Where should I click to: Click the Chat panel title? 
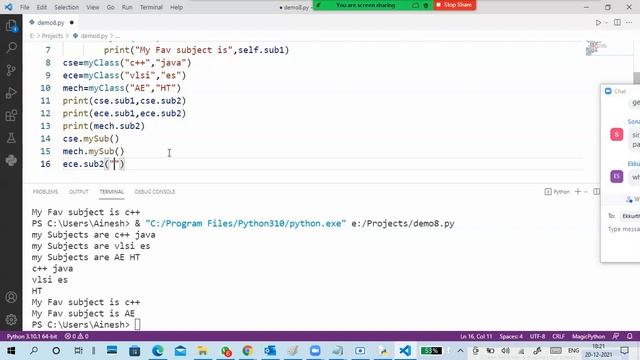point(620,91)
